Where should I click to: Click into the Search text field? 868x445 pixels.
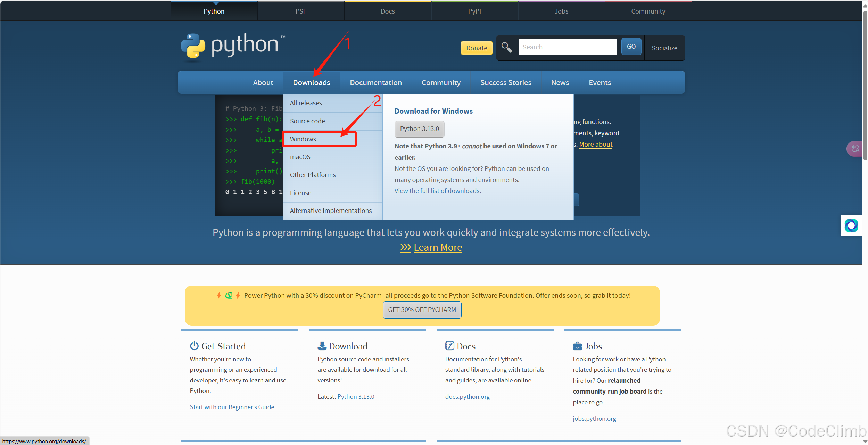click(x=567, y=47)
